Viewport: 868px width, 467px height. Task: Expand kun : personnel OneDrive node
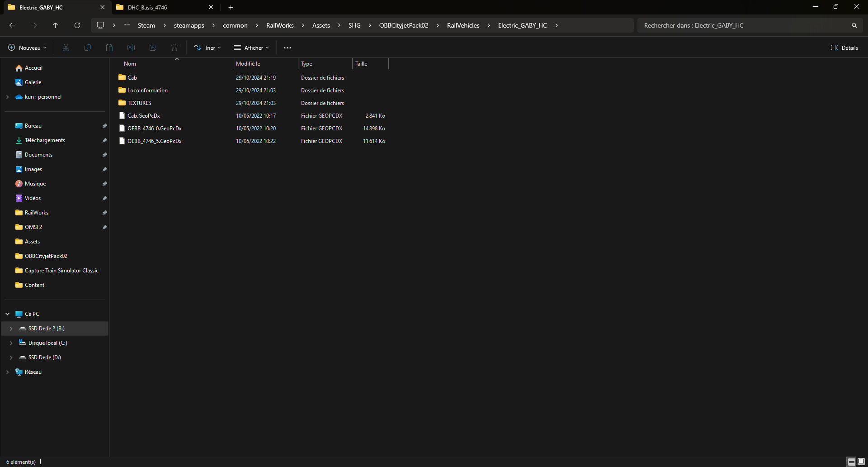click(7, 97)
